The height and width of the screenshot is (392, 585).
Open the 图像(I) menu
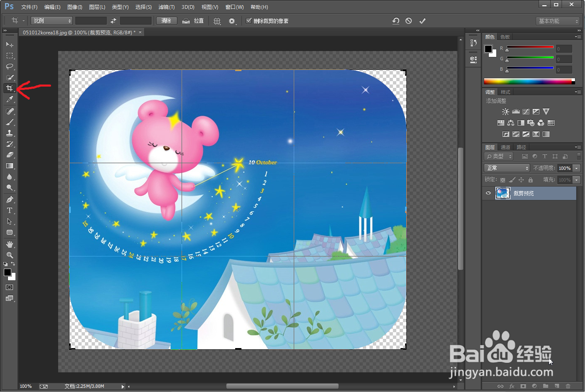coord(75,7)
